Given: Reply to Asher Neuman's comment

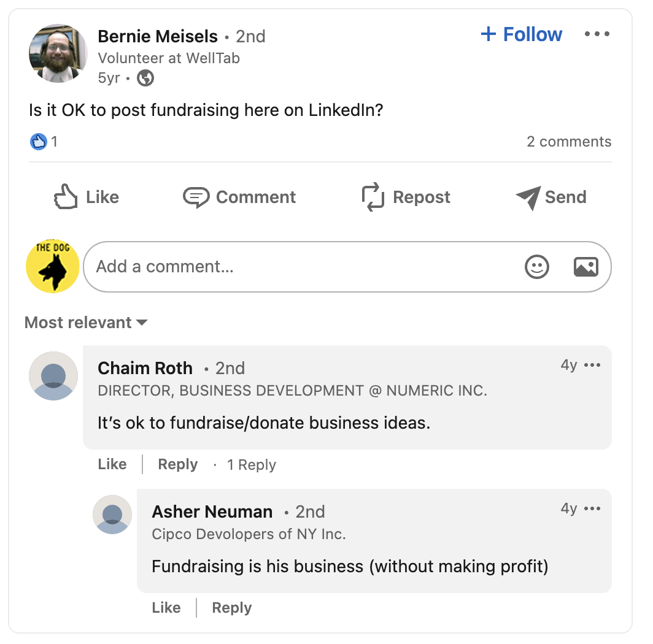Looking at the screenshot, I should coord(232,608).
